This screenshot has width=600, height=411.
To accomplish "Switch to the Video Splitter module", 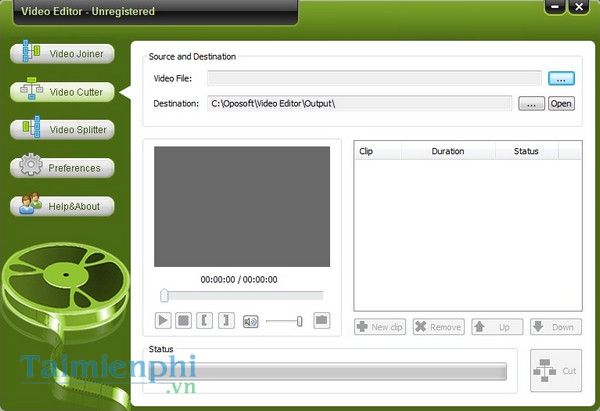I will [x=62, y=129].
